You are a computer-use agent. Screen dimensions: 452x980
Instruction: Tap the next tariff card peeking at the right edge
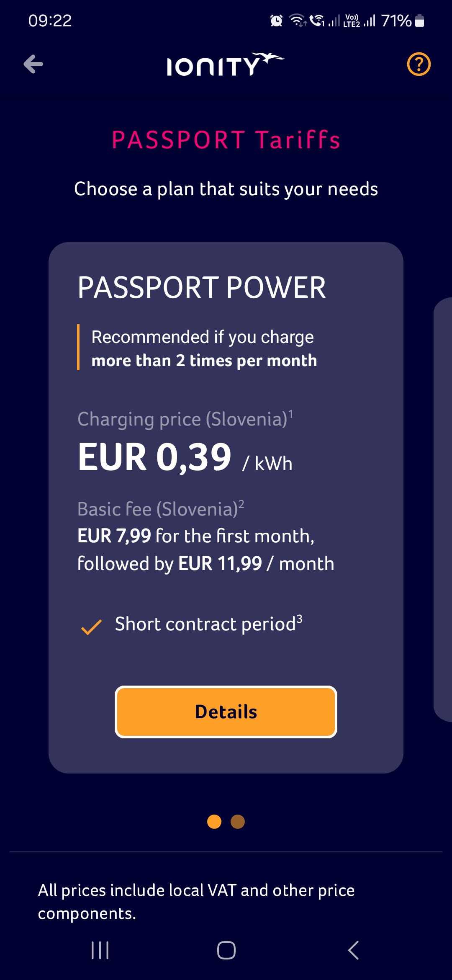coord(443,509)
